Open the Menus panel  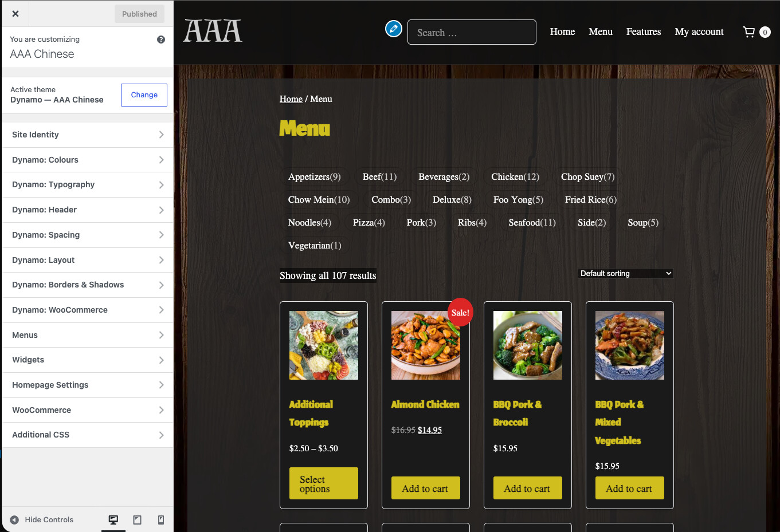(88, 335)
